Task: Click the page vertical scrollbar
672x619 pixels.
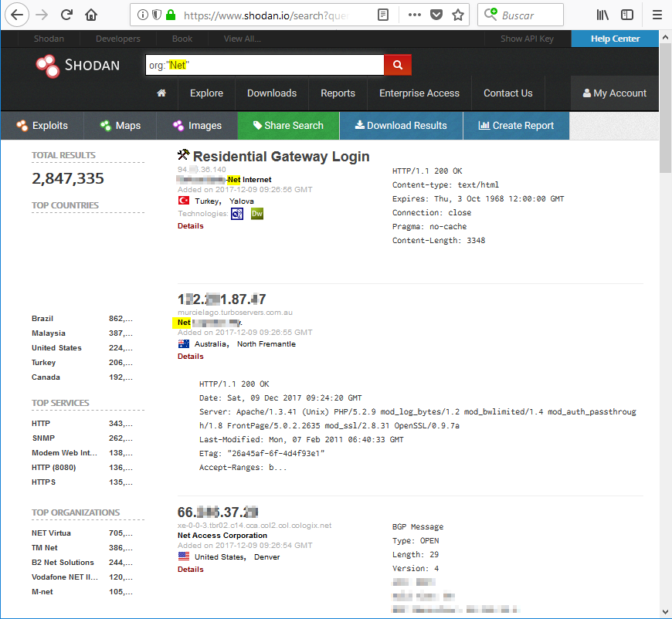Action: 665,309
